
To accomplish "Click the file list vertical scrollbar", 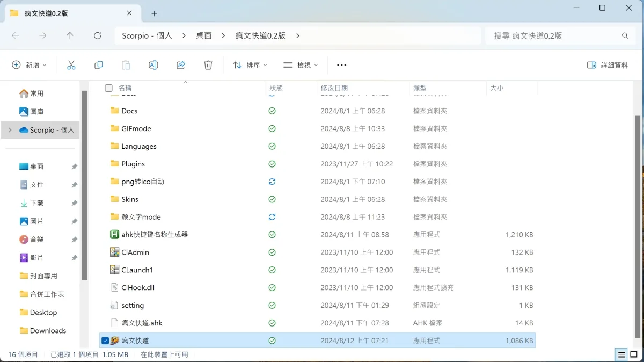I will click(638, 215).
